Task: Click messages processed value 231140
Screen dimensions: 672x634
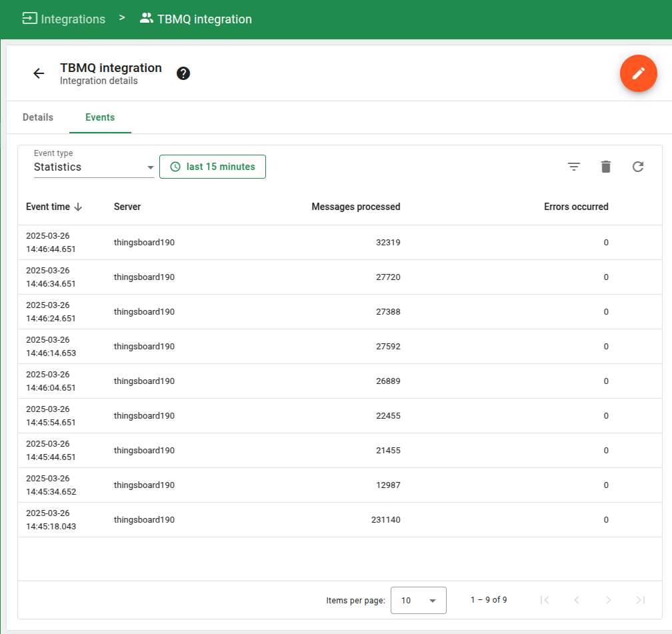Action: [386, 520]
